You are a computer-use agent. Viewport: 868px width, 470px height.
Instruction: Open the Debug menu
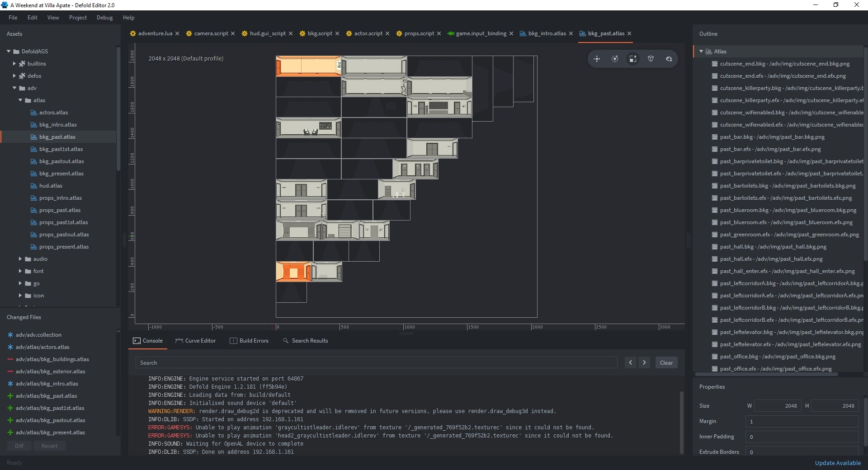click(x=104, y=18)
